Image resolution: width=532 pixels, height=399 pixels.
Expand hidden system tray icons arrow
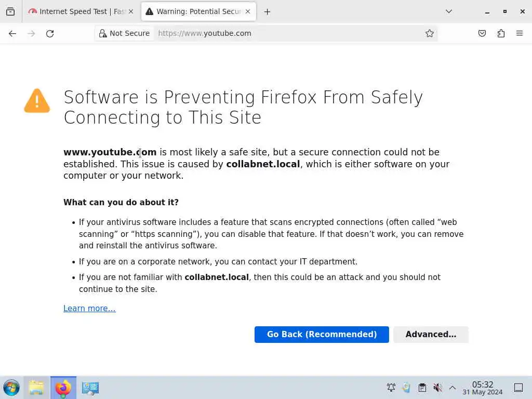[453, 388]
